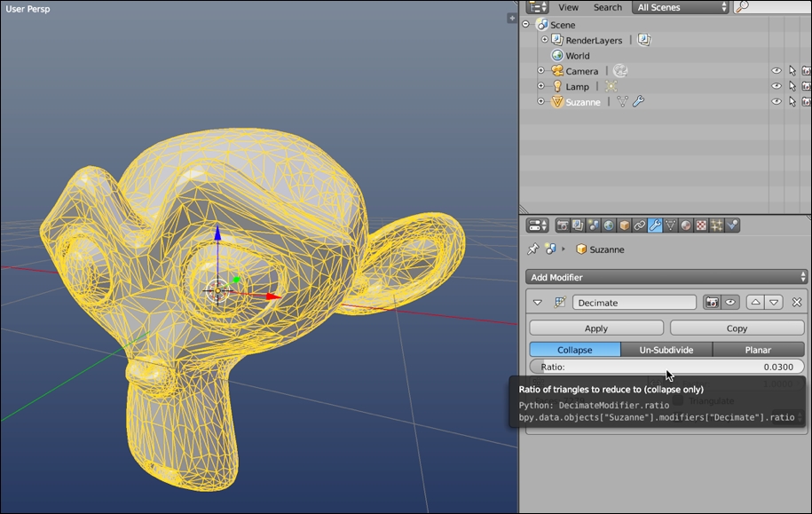Image resolution: width=812 pixels, height=514 pixels.
Task: Click the RenderLayers icon in the outliner
Action: click(557, 40)
